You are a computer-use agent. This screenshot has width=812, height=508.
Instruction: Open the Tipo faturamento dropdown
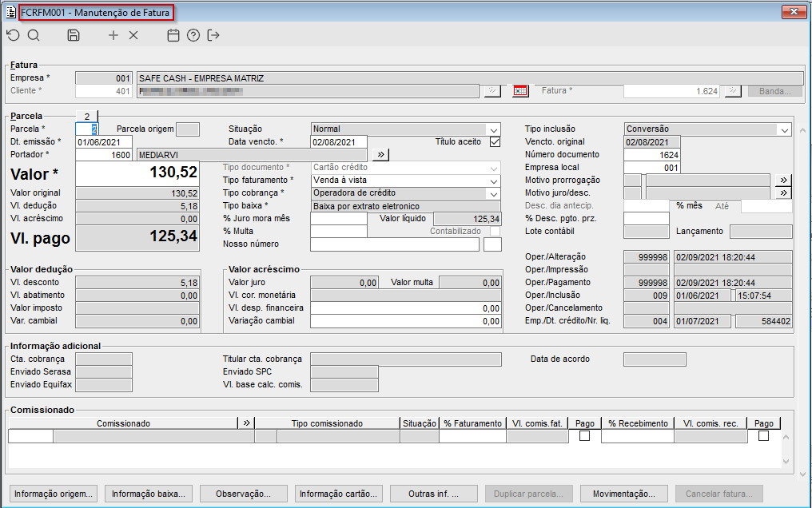pos(494,181)
